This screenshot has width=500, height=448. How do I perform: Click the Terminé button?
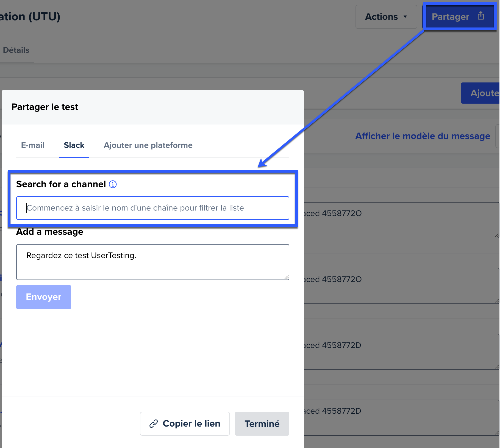[262, 424]
